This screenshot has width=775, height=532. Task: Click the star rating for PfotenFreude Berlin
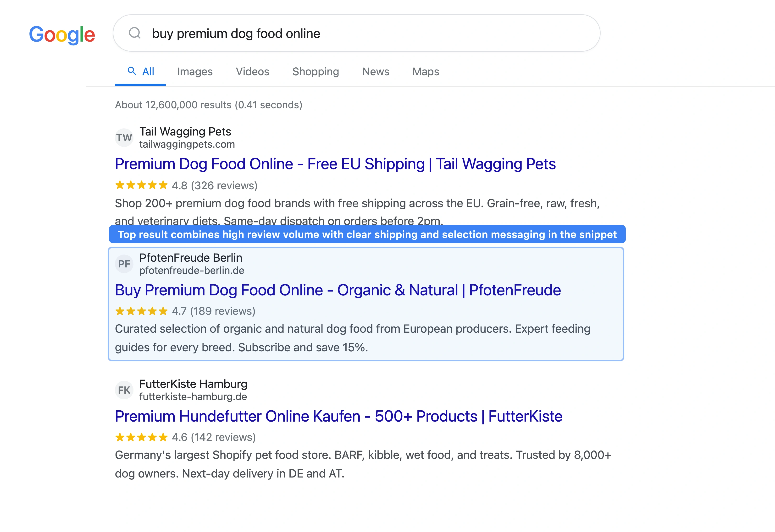coord(141,311)
